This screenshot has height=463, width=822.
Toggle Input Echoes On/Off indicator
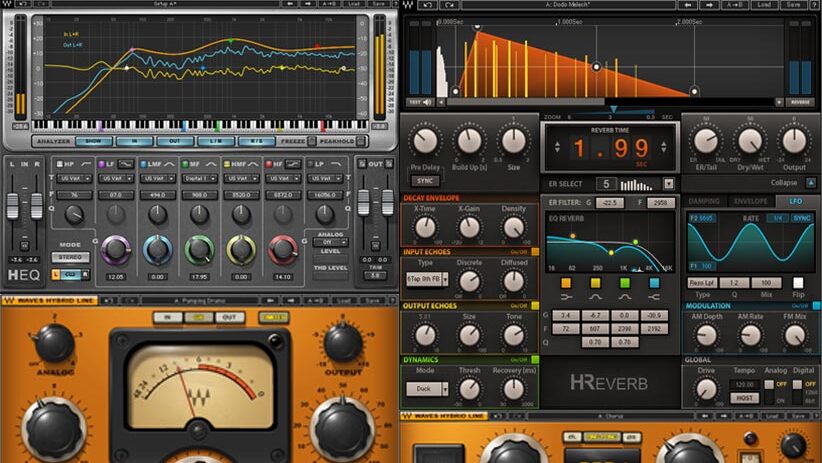(x=535, y=252)
